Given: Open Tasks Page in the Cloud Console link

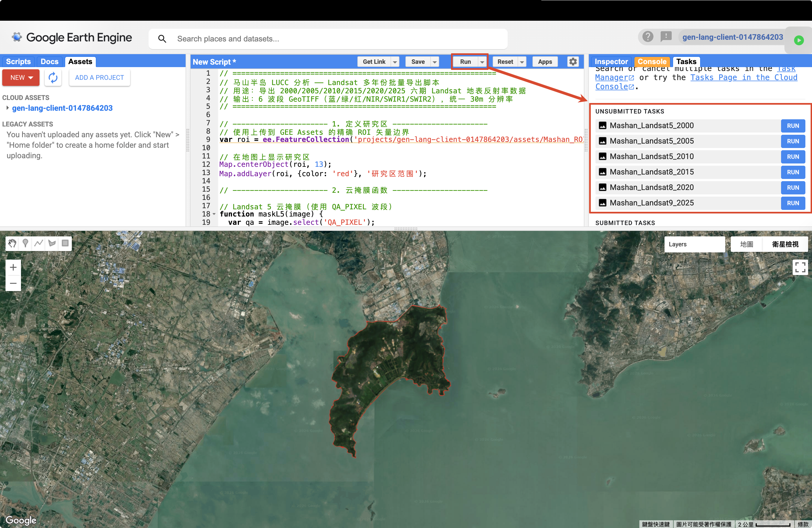Looking at the screenshot, I should coord(744,78).
